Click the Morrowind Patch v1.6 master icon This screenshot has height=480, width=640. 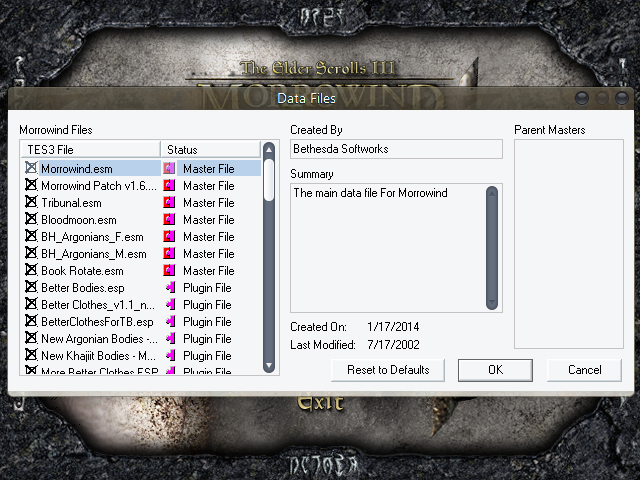point(169,185)
